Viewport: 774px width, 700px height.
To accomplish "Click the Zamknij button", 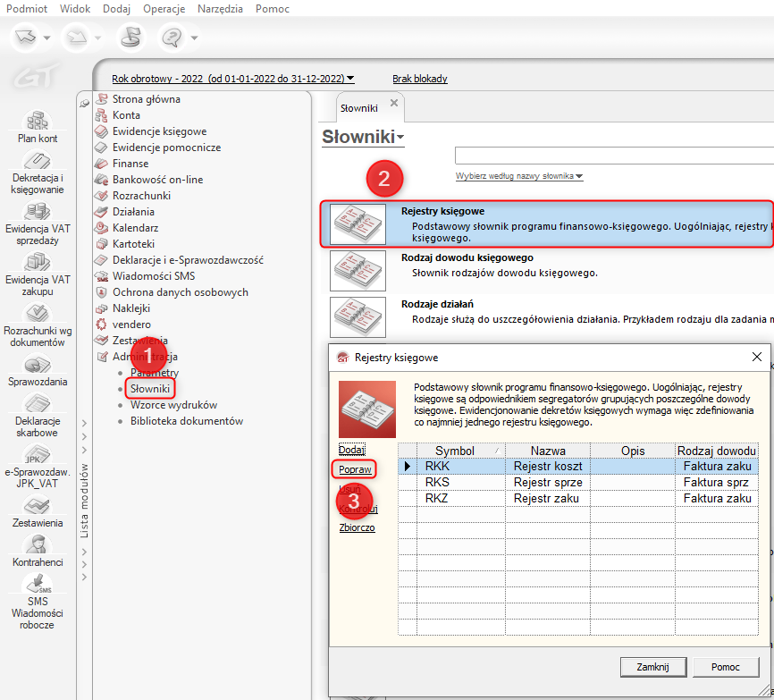I will point(653,667).
